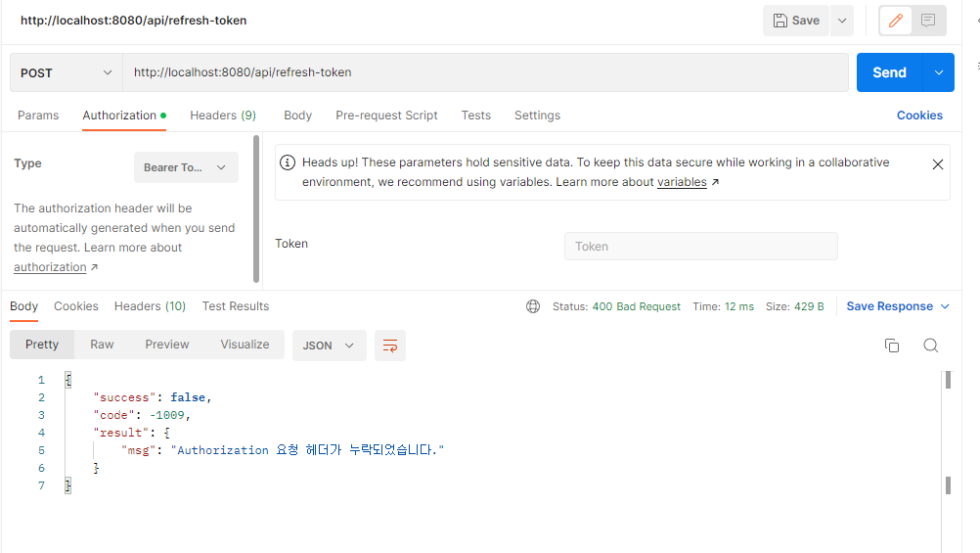Click the "msg" Authorization error message text
Image resolution: width=980 pixels, height=553 pixels.
click(x=307, y=450)
